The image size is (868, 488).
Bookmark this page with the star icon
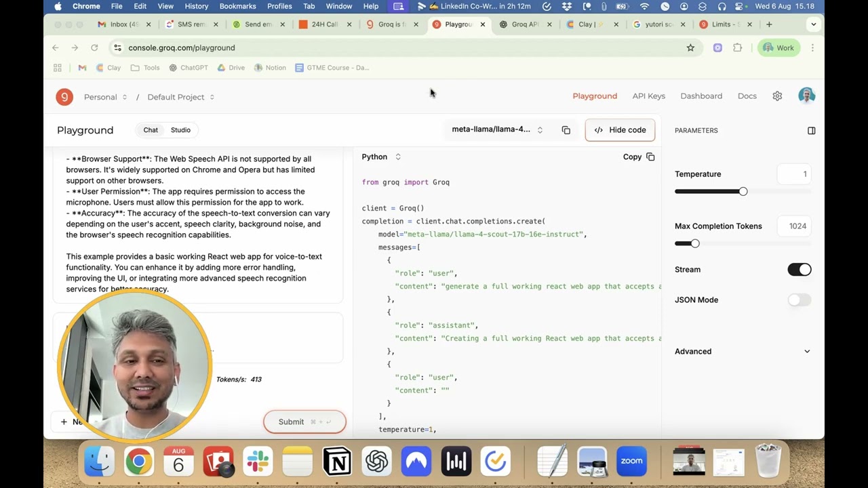690,47
